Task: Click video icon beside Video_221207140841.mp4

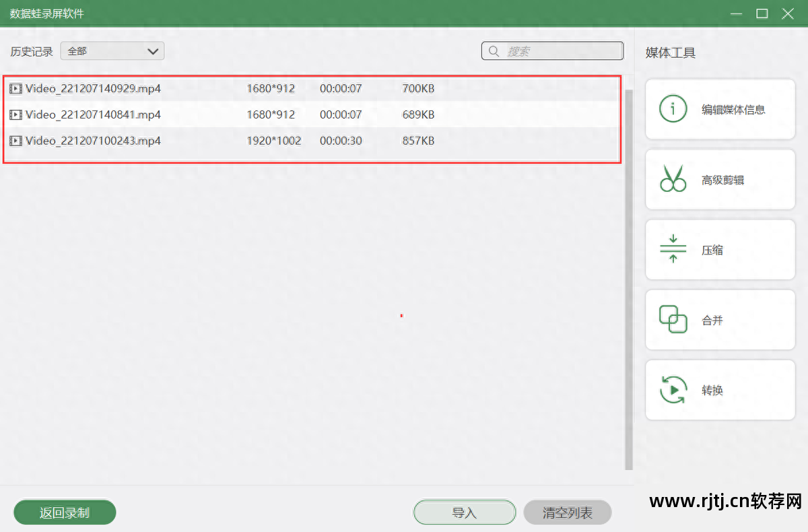Action: (x=15, y=115)
